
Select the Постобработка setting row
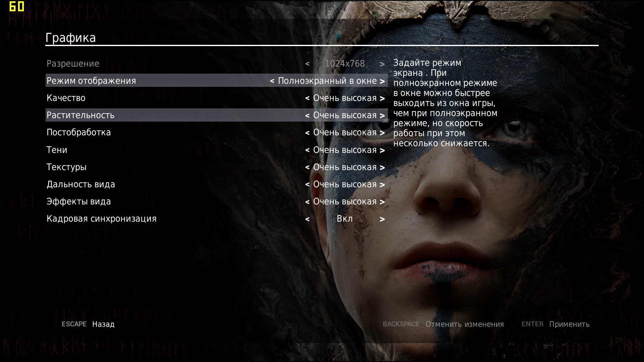pyautogui.click(x=216, y=132)
